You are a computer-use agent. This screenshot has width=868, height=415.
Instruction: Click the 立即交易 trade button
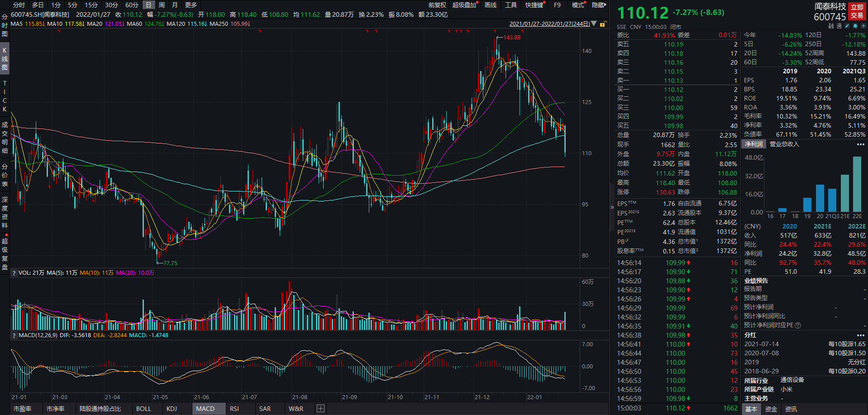point(857,11)
